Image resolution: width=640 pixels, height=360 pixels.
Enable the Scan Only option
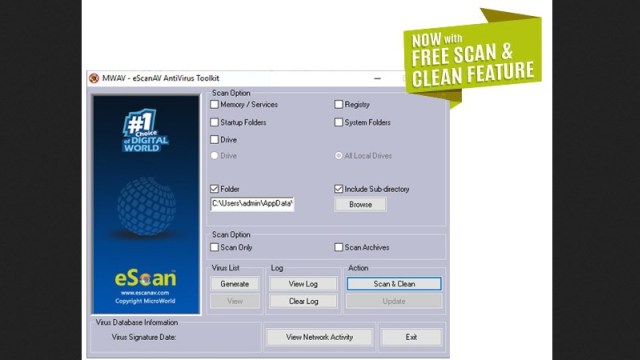click(214, 247)
